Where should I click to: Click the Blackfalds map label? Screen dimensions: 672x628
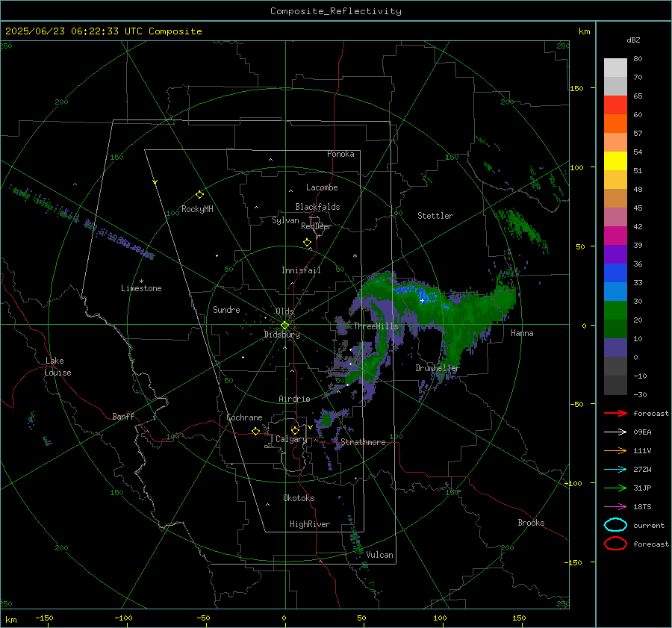click(x=317, y=207)
